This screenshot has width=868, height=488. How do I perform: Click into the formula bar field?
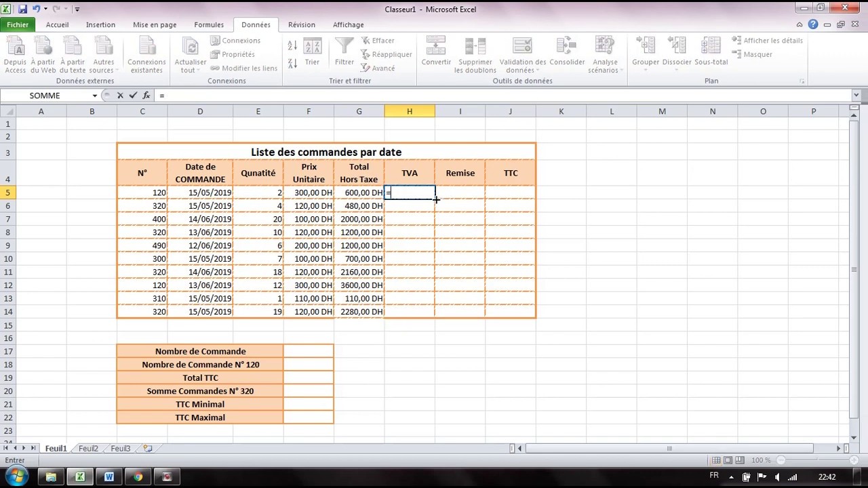502,96
